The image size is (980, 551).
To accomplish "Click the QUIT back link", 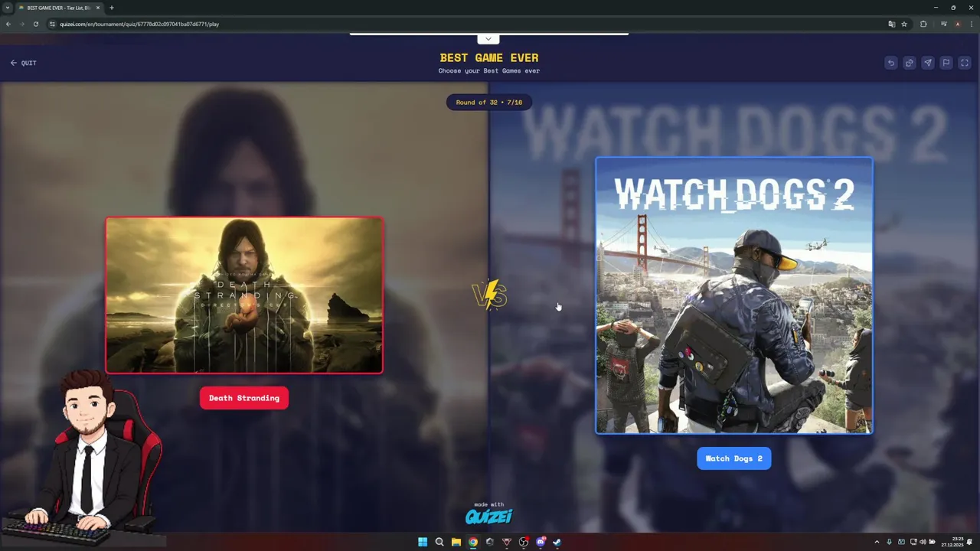I will point(23,63).
